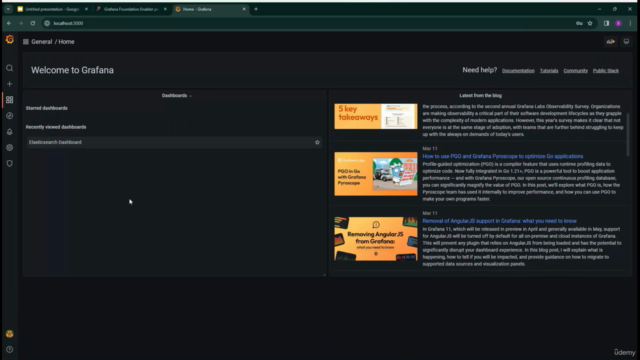Click the 5 key takeaways thumbnail
This screenshot has height=360, width=640.
coord(376,116)
